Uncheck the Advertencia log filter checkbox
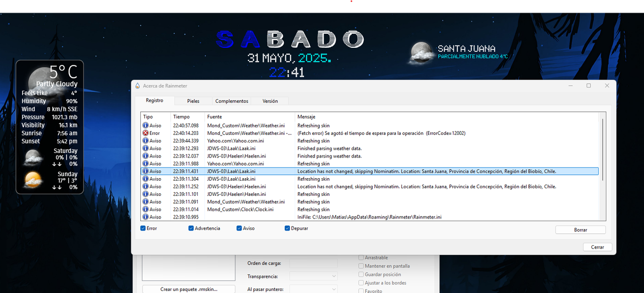644x293 pixels. pyautogui.click(x=191, y=228)
